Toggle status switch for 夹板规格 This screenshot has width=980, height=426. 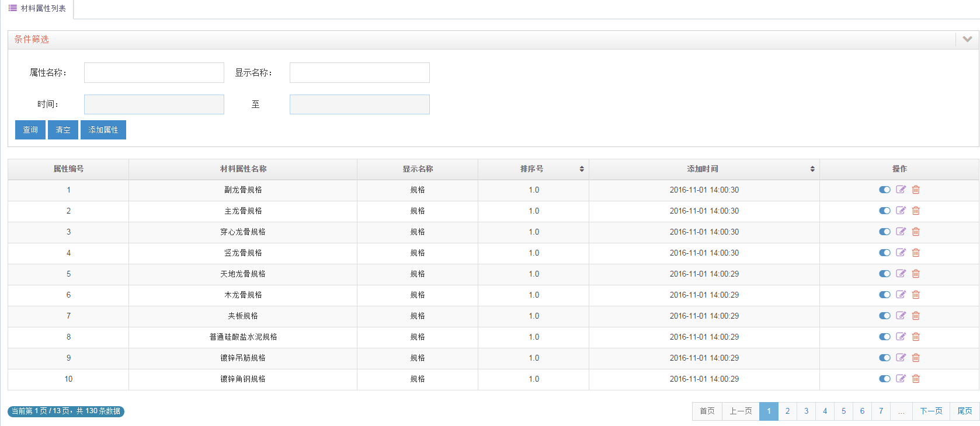[885, 316]
